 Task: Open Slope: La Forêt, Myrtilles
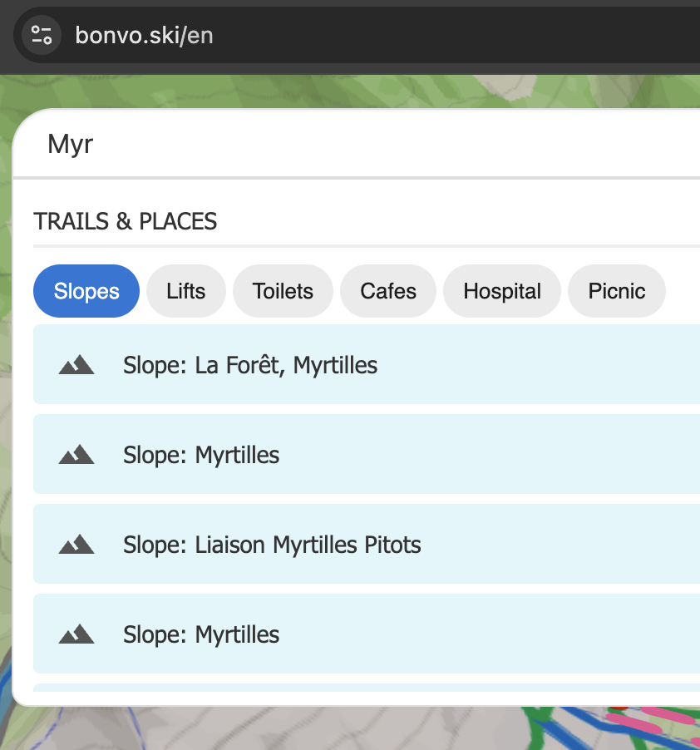[249, 364]
